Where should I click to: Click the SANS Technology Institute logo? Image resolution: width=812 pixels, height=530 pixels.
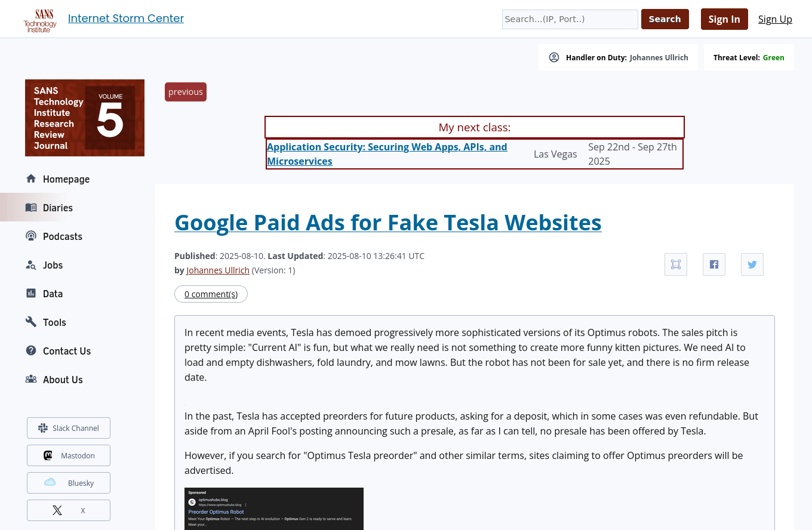(40, 20)
